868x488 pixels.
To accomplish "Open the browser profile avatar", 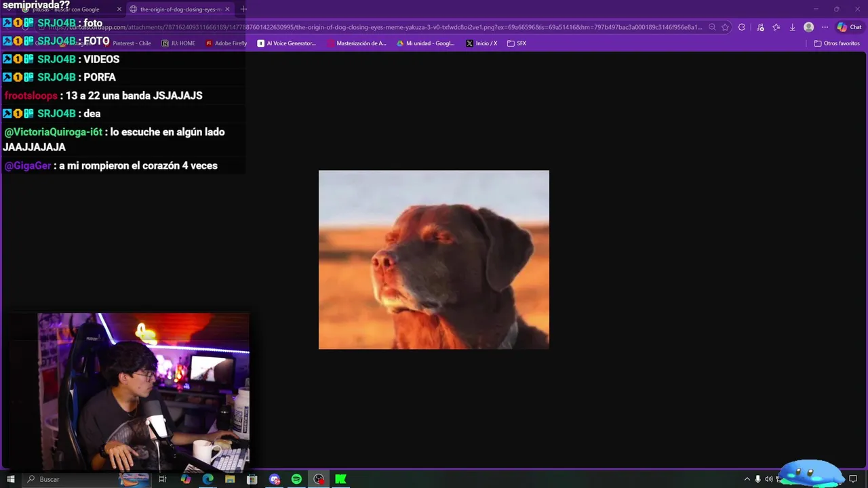I will [808, 27].
